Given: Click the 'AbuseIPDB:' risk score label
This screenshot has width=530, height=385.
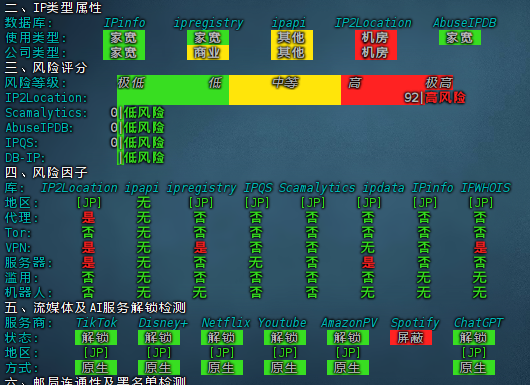Looking at the screenshot, I should click(x=39, y=127).
